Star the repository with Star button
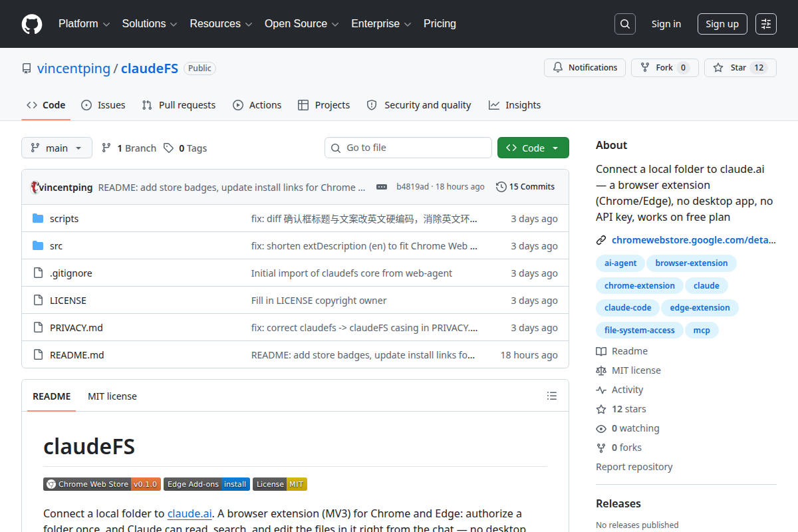This screenshot has width=798, height=532. click(x=740, y=68)
